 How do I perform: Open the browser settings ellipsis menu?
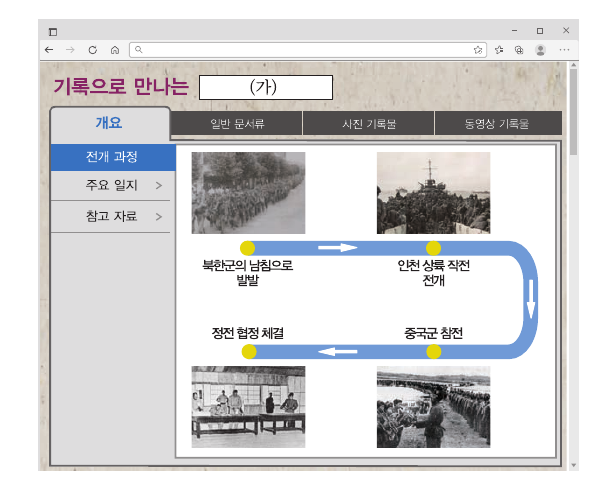[x=564, y=50]
